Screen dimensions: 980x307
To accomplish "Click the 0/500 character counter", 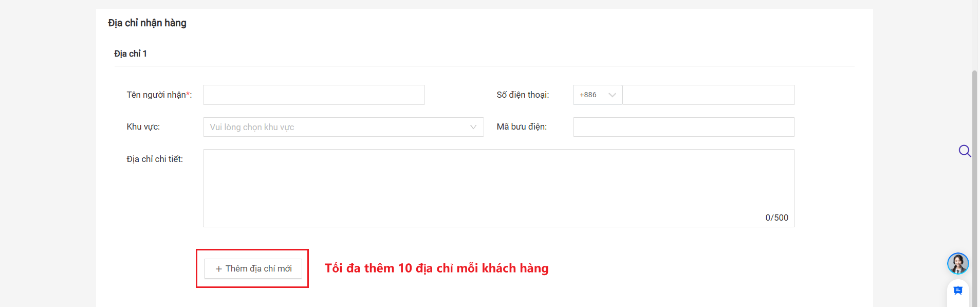I will click(776, 218).
